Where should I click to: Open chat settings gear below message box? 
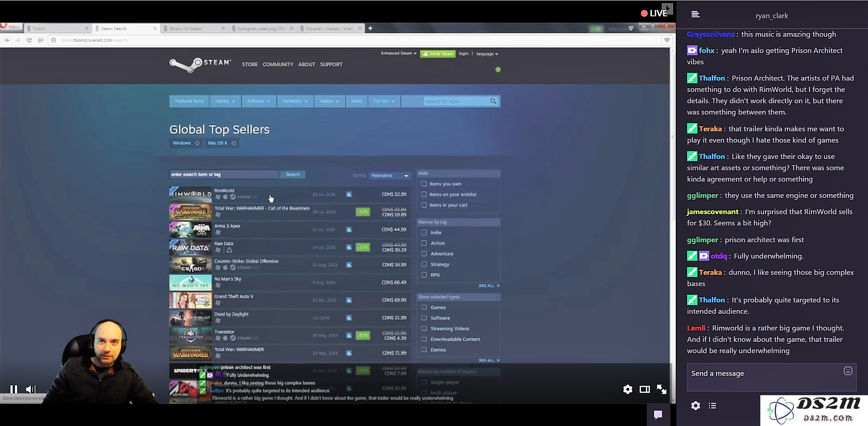(x=696, y=406)
